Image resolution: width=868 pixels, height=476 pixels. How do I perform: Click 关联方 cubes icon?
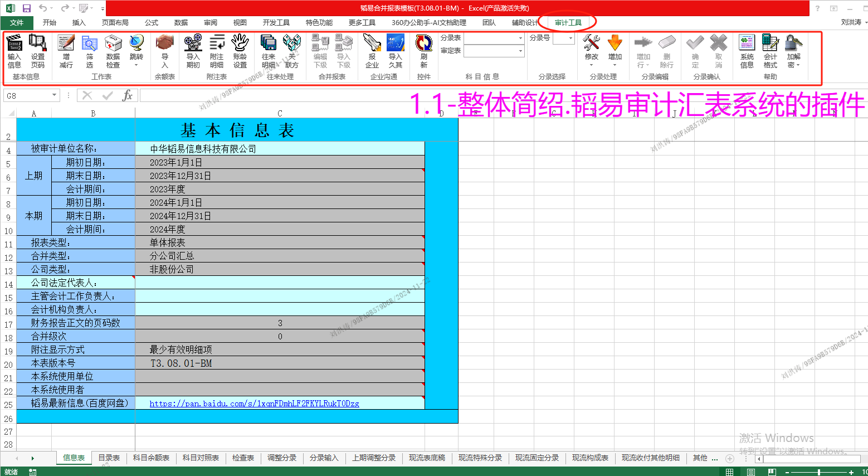(x=292, y=43)
